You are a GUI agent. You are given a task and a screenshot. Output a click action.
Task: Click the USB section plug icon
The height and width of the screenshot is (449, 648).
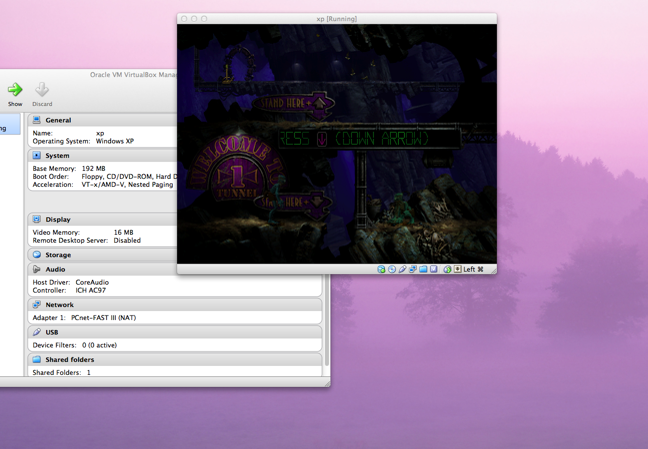tap(37, 332)
